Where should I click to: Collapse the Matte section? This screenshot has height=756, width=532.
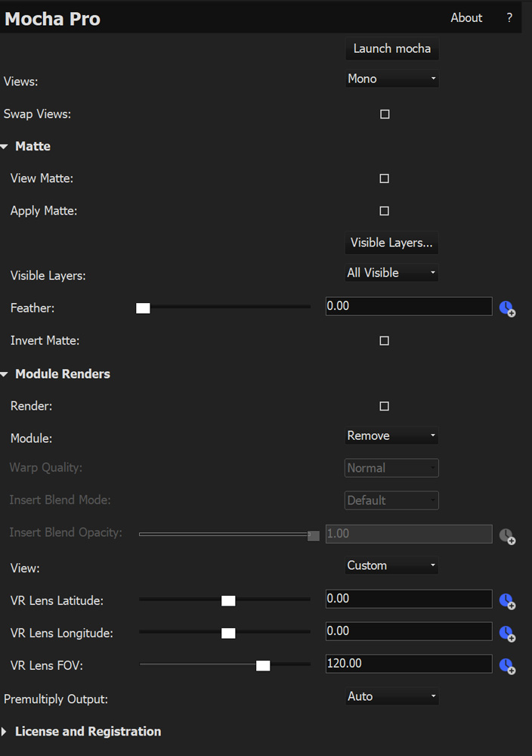pos(5,147)
